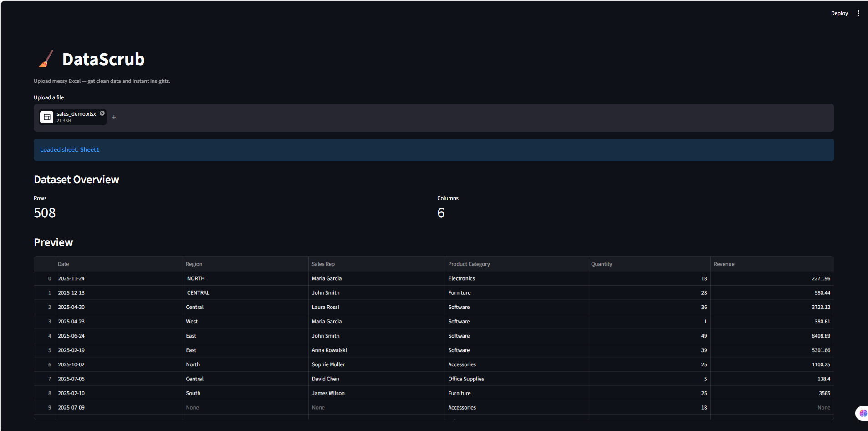Open the three-dot main menu
868x431 pixels.
pyautogui.click(x=858, y=13)
